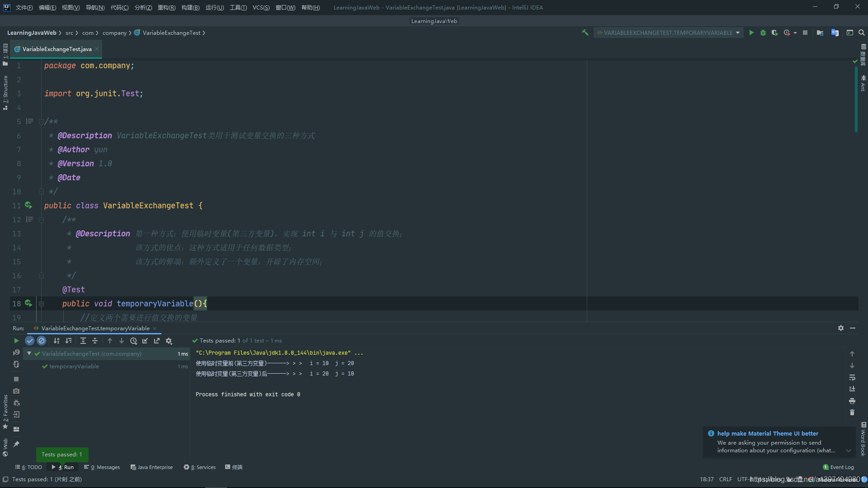The height and width of the screenshot is (488, 868).
Task: Open the profiler dropdown arrow
Action: pyautogui.click(x=795, y=33)
